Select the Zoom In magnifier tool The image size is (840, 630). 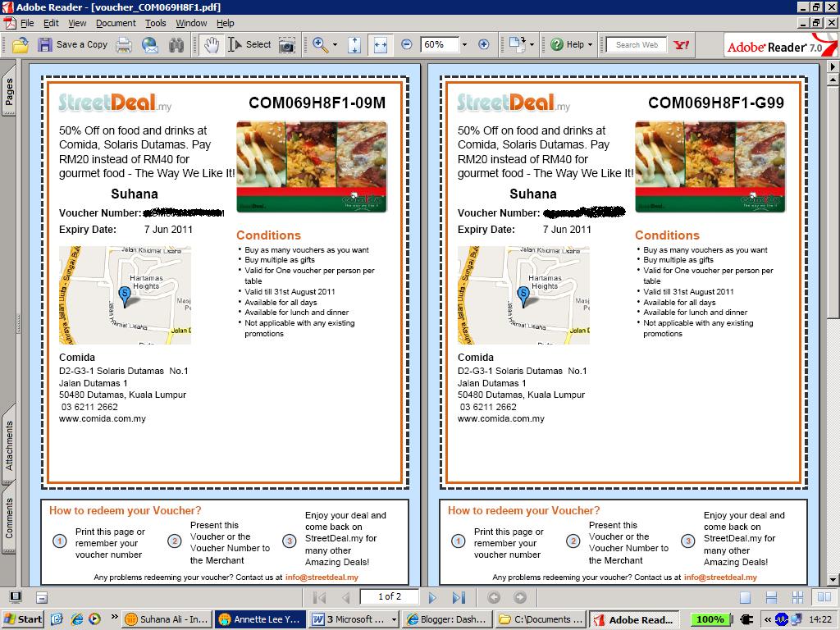coord(321,45)
